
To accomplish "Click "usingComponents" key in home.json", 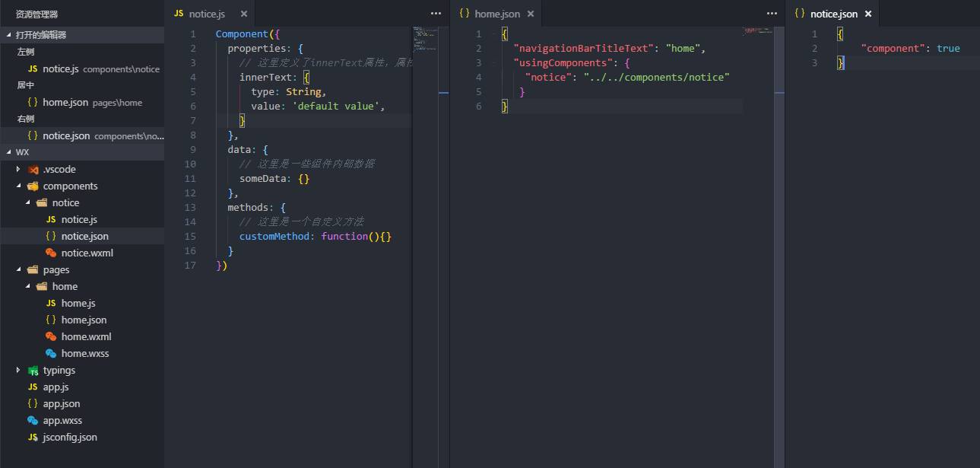I will (x=563, y=62).
